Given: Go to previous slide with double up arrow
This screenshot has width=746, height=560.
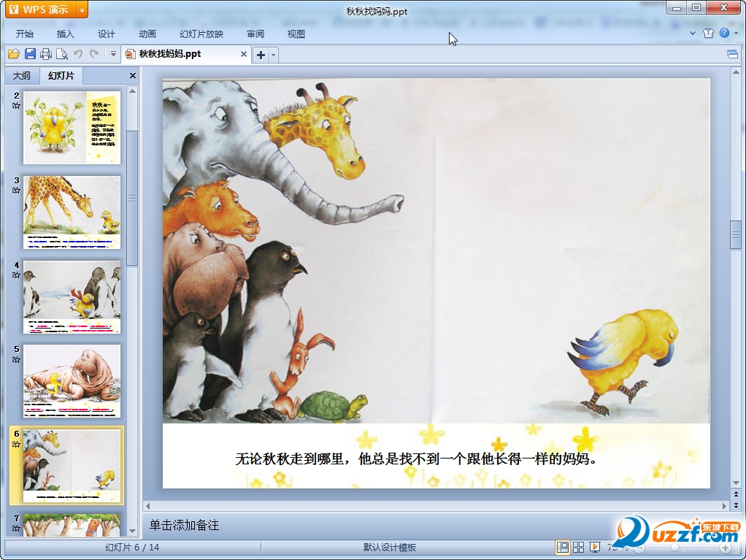Looking at the screenshot, I should tap(736, 494).
